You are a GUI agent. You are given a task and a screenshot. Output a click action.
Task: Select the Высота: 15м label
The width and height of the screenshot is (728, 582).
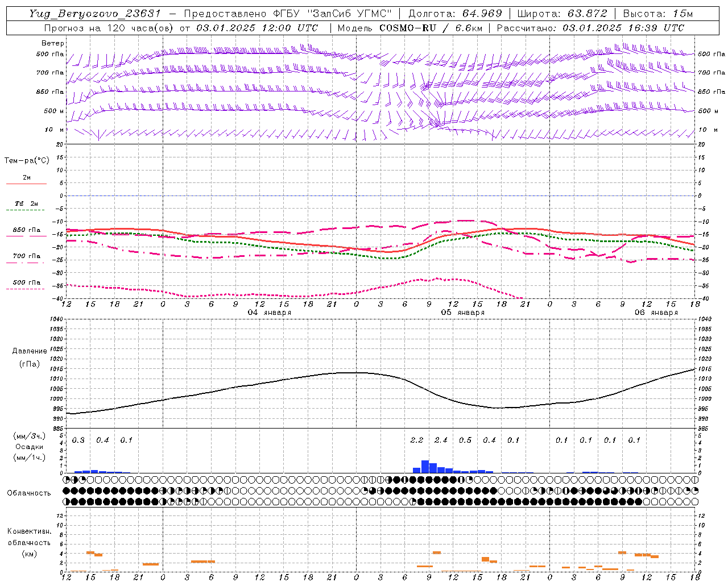[x=657, y=14]
